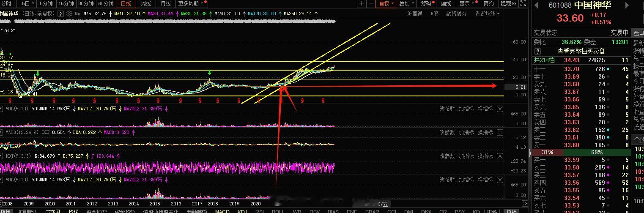Click the 31% / 69% buy-sell ratio bar
The height and width of the screenshot is (213, 644).
581,152
